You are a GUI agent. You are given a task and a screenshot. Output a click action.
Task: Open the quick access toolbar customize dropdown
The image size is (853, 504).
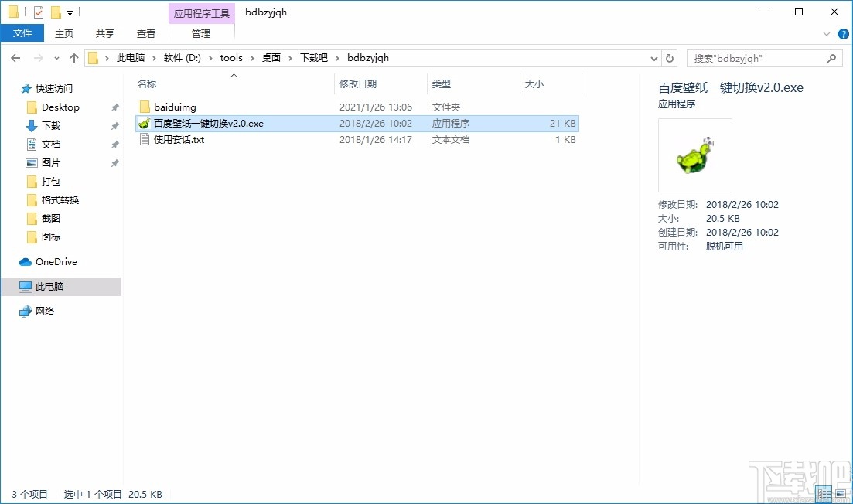click(x=70, y=12)
